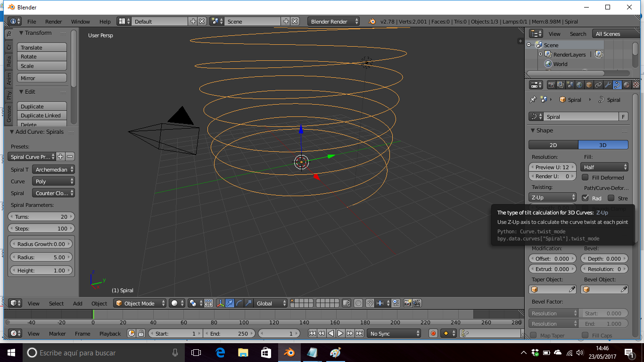Jump to the first frame

pos(312,333)
